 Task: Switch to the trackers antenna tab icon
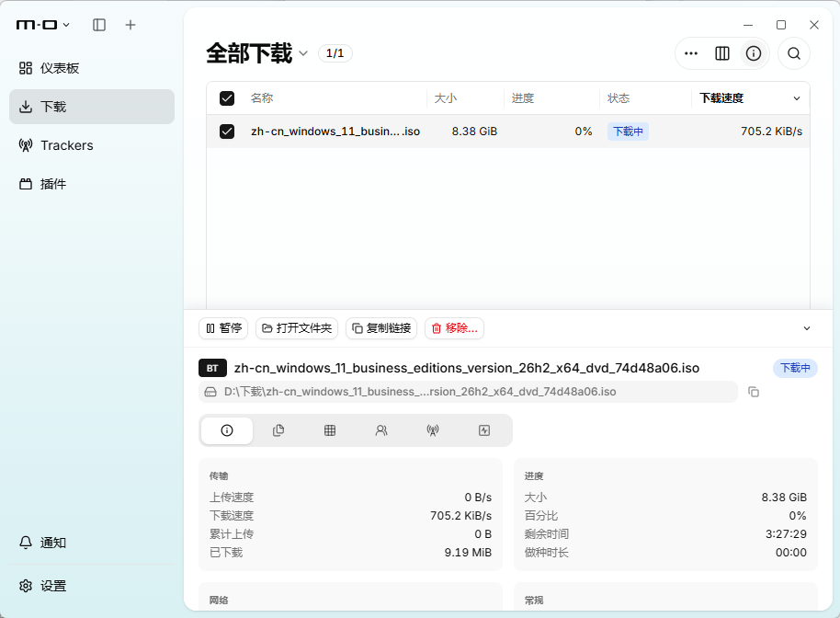pyautogui.click(x=433, y=430)
